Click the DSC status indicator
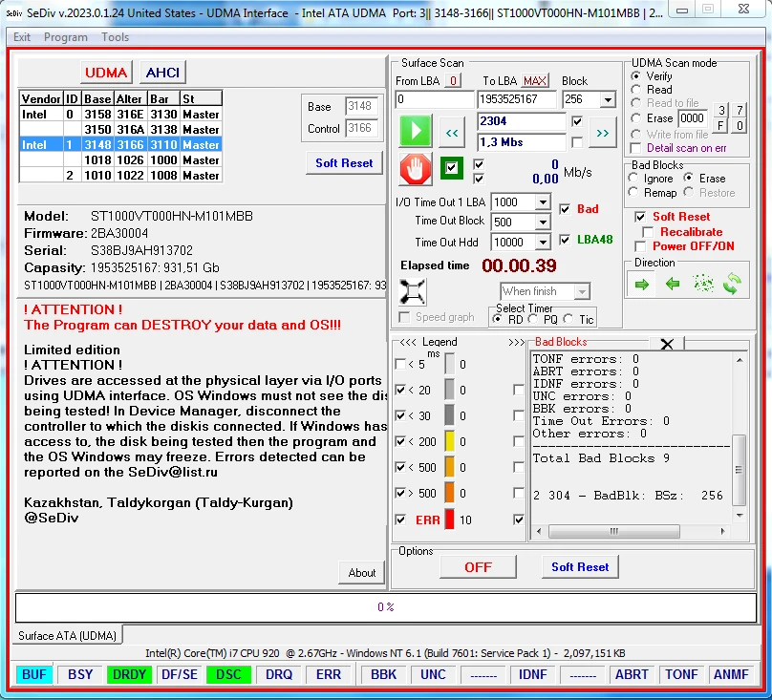Image resolution: width=772 pixels, height=700 pixels. (x=229, y=674)
